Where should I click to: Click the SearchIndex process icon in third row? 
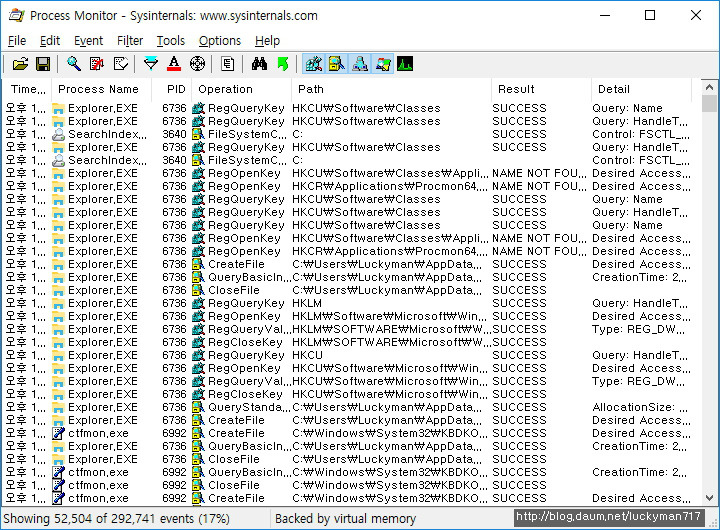pos(58,135)
